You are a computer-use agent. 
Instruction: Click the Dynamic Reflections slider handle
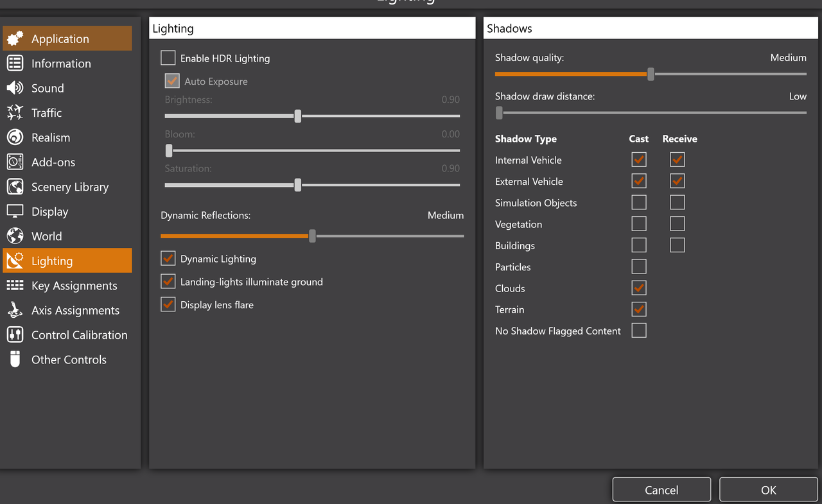[x=312, y=236]
